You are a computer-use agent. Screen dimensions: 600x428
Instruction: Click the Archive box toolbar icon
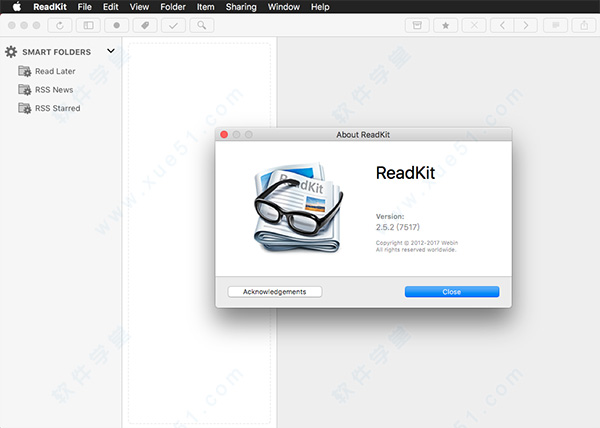tap(417, 26)
